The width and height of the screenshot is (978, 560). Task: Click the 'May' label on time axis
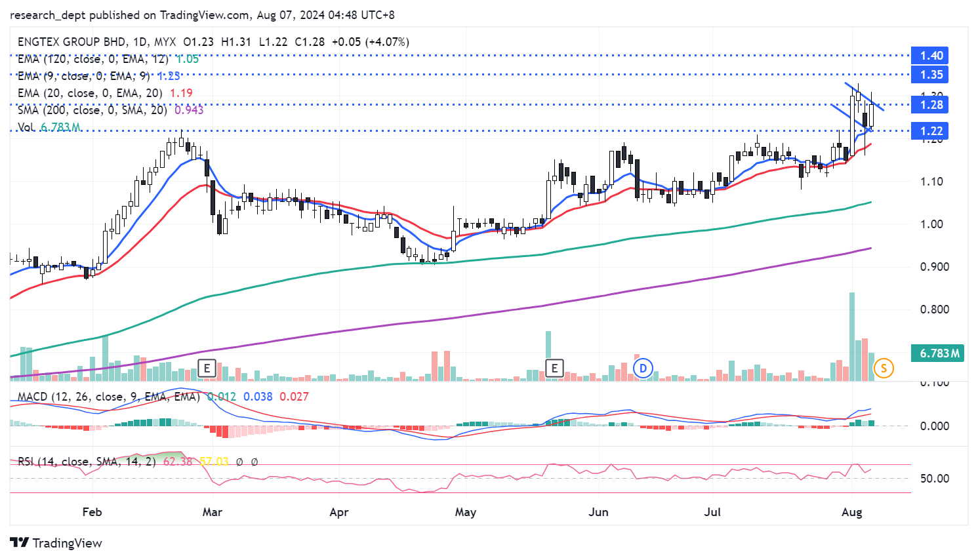(465, 512)
